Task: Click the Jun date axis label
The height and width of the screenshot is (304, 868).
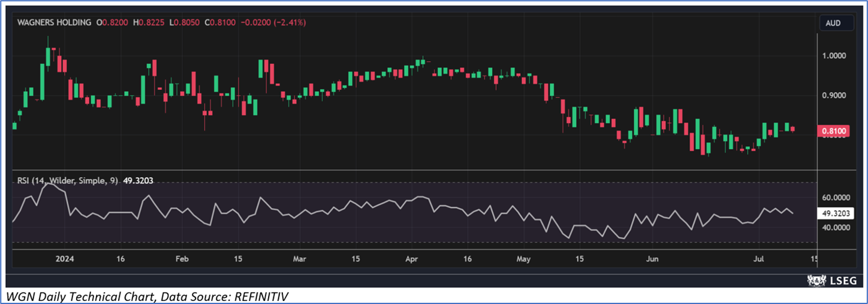Action: click(x=653, y=259)
